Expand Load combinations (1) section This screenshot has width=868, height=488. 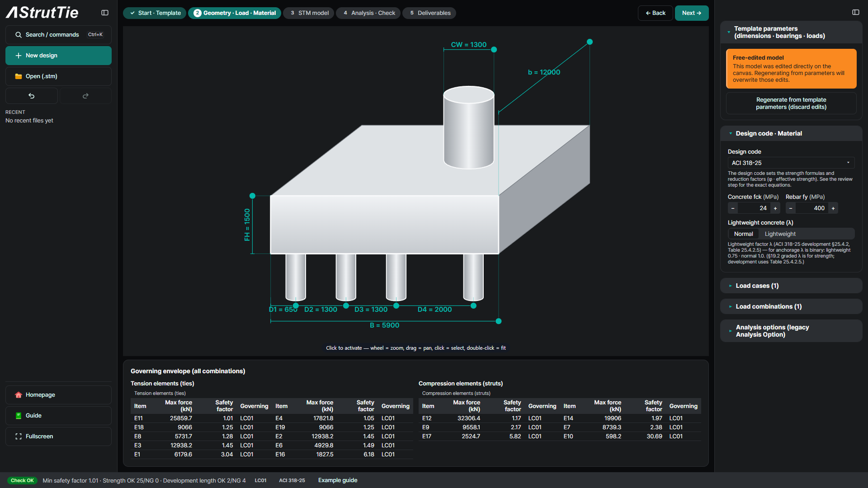(791, 306)
